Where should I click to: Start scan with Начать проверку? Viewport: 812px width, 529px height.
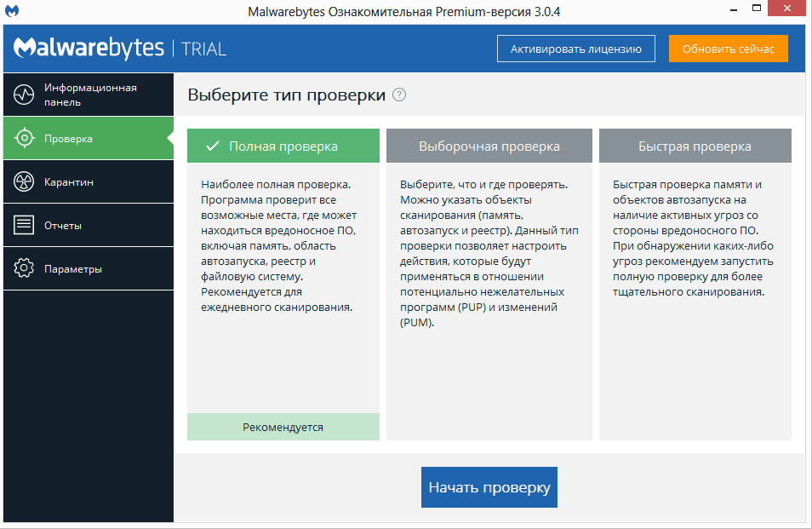coord(489,487)
